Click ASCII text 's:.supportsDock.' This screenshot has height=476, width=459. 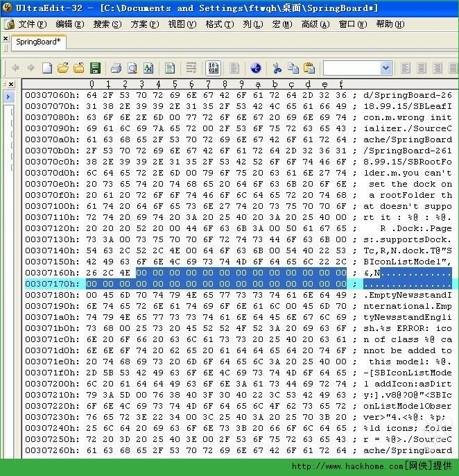click(x=408, y=239)
